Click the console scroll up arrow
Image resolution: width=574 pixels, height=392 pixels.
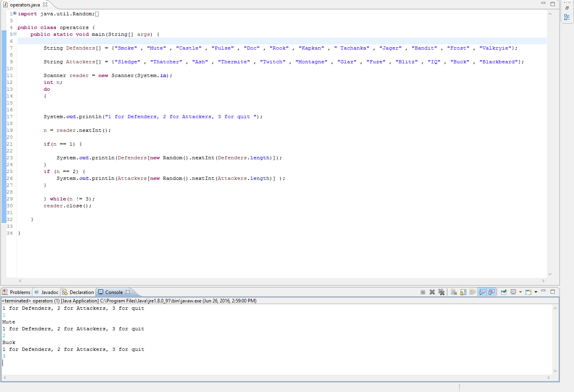tap(555, 308)
